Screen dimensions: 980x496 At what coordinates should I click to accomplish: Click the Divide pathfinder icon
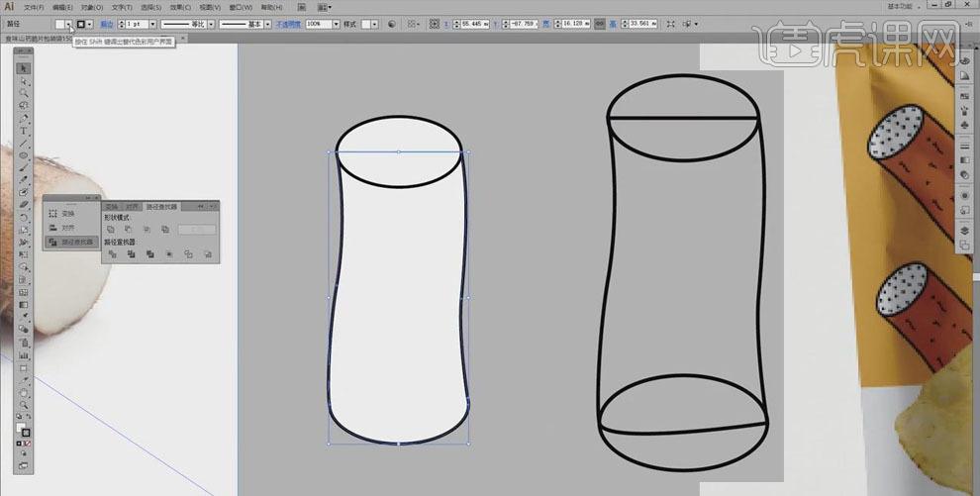(113, 254)
